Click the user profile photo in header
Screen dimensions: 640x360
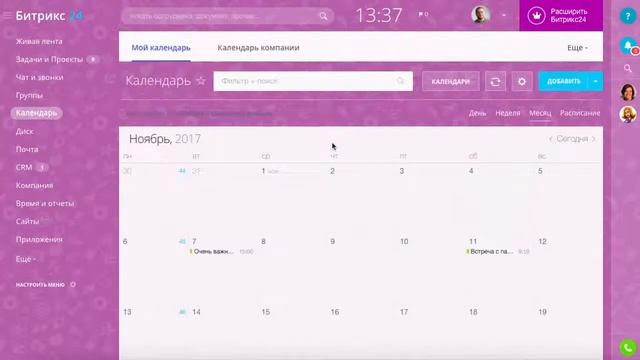pos(480,15)
